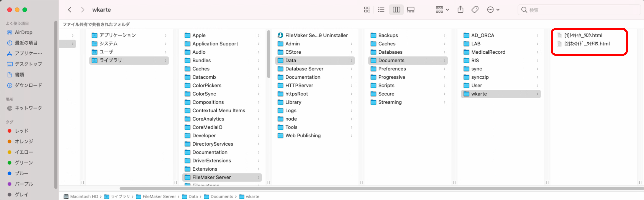Click Macintosh HD in path bar
Screen dimensions: 644x200
click(x=81, y=196)
